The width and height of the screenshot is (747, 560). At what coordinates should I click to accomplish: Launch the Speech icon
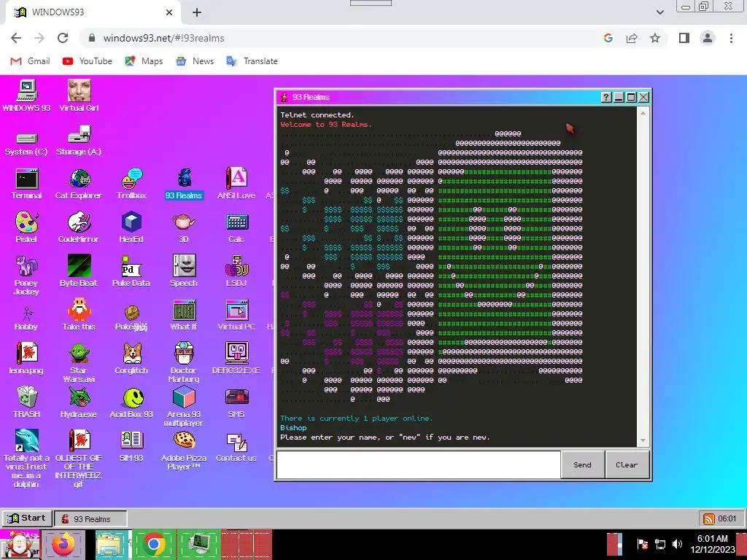(184, 271)
